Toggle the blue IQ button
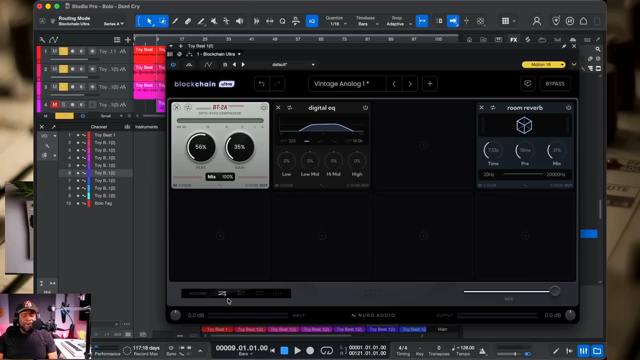This screenshot has width=640, height=360. (x=312, y=21)
